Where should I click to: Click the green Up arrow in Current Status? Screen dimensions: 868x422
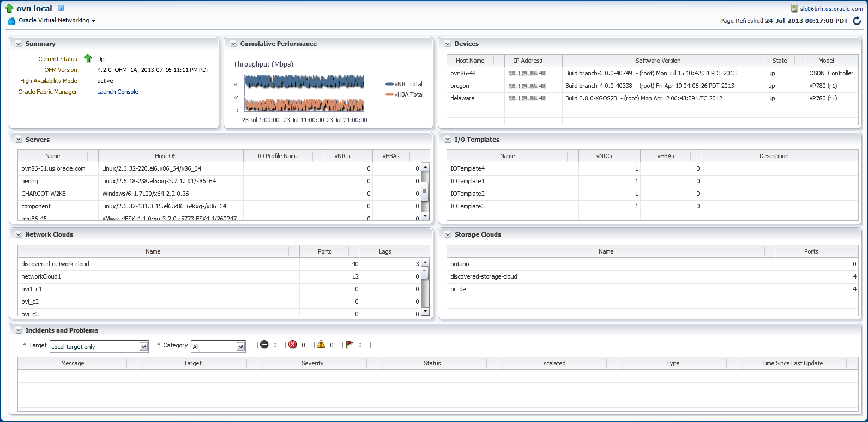pyautogui.click(x=88, y=58)
